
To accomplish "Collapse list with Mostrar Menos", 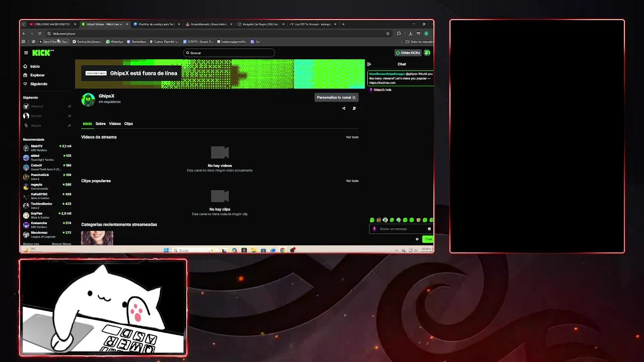I will click(61, 244).
